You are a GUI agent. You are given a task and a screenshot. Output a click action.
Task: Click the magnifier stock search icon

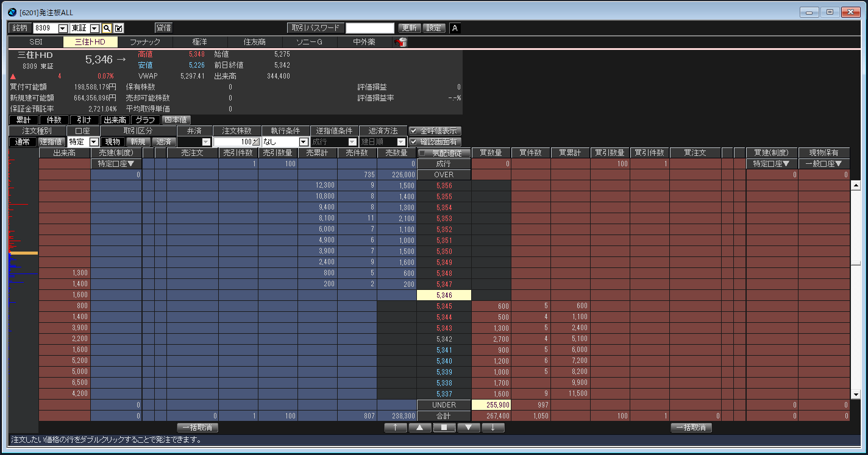pos(107,28)
